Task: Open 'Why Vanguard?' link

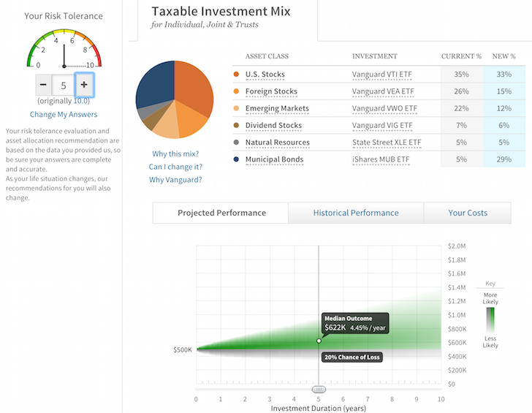Action: tap(175, 180)
